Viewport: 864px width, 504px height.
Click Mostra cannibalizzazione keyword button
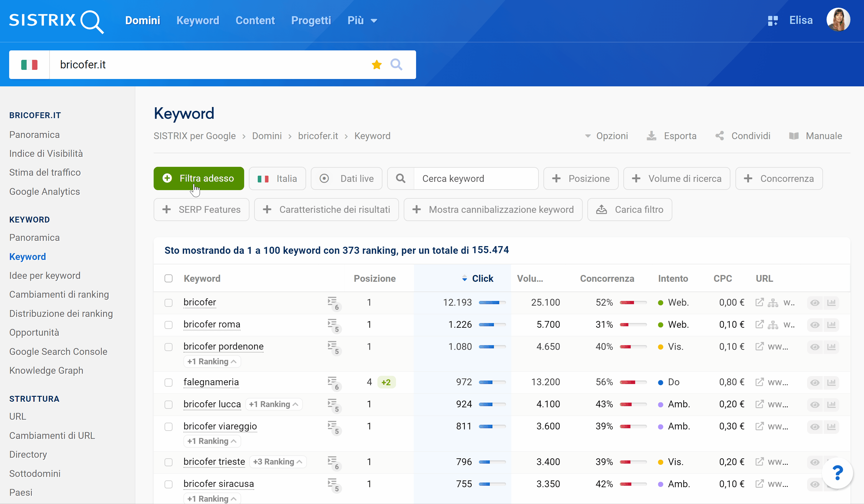pyautogui.click(x=493, y=210)
